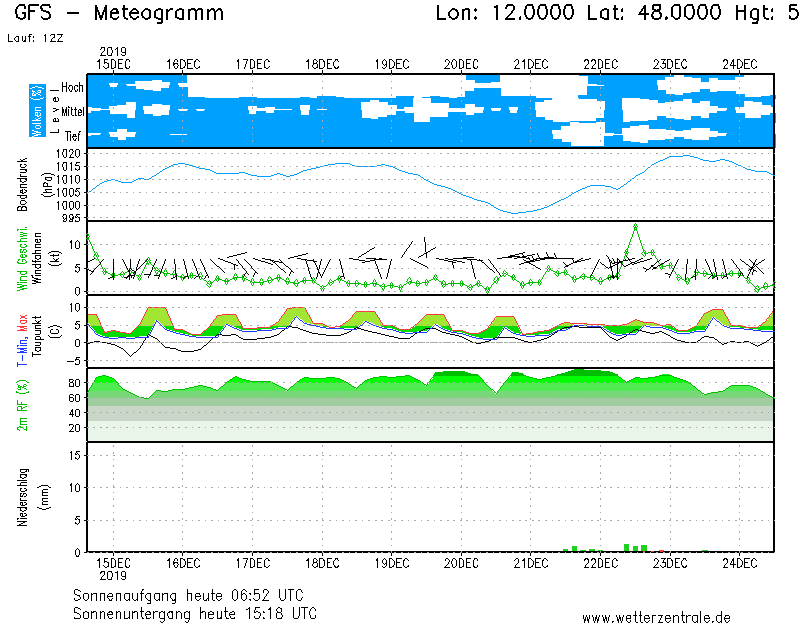The height and width of the screenshot is (625, 800).
Task: Click the 1000 pressure axis value
Action: tap(68, 206)
